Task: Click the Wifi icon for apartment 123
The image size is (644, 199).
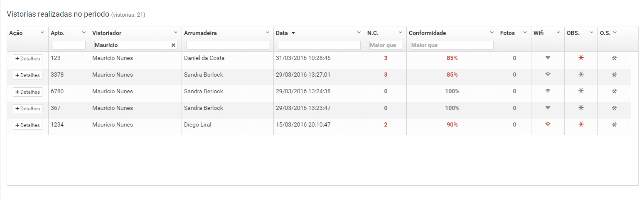Action: click(x=548, y=58)
